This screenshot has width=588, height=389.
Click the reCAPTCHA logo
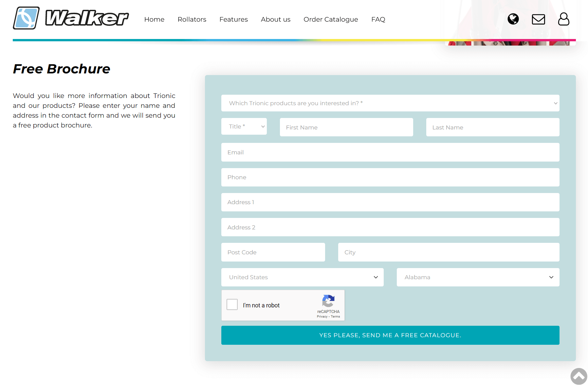pyautogui.click(x=328, y=301)
